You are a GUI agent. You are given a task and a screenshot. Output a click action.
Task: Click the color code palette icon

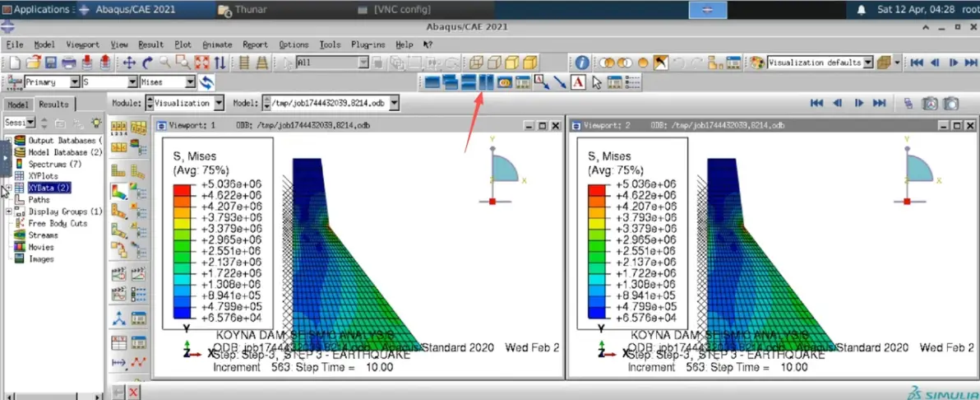coord(757,63)
